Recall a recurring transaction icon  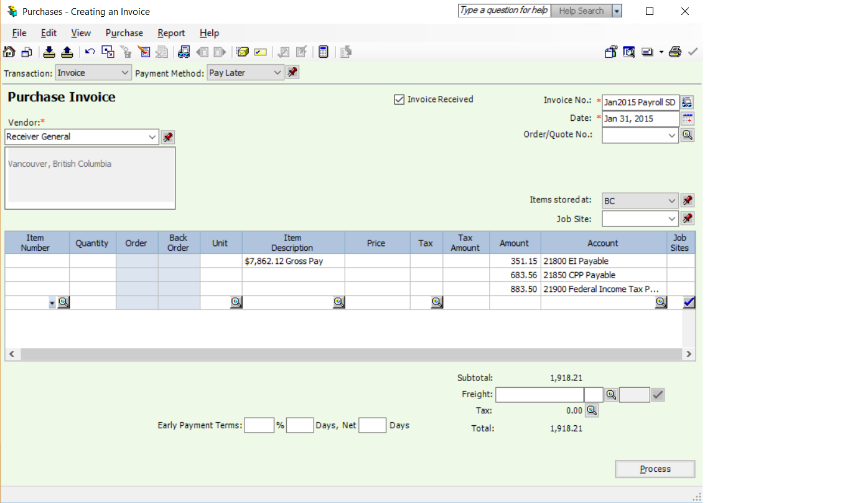pyautogui.click(x=67, y=52)
